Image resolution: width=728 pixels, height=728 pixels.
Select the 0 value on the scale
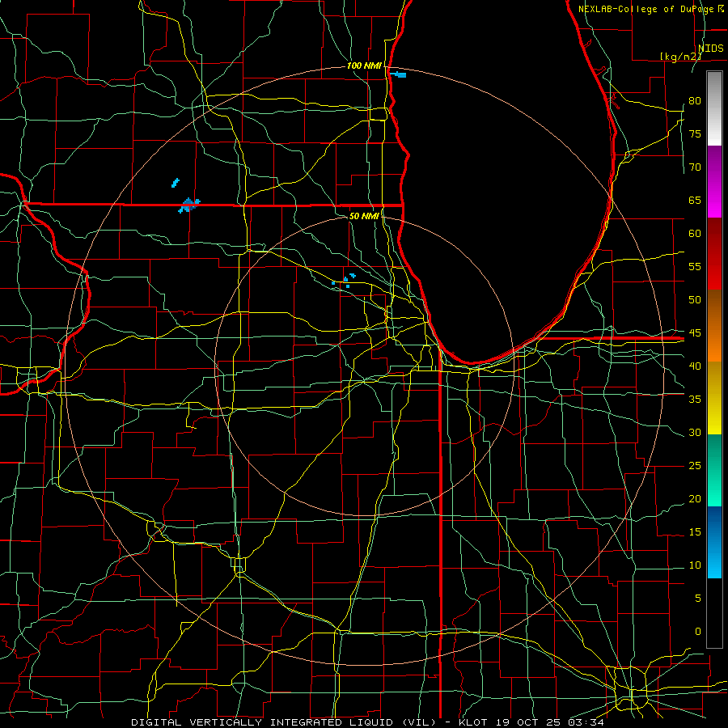click(698, 632)
